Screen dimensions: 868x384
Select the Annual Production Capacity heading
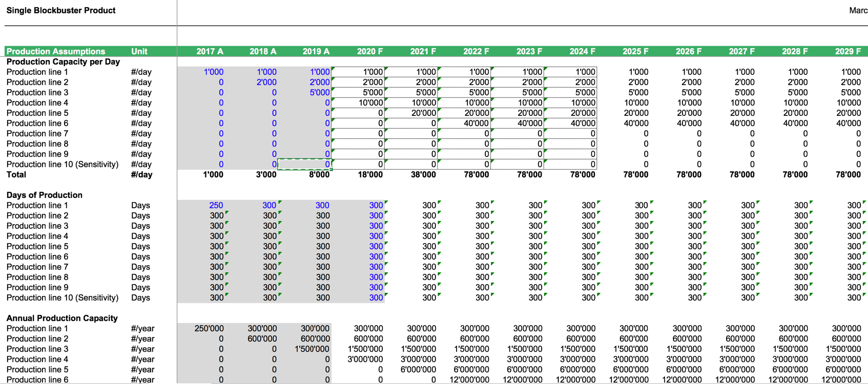click(x=62, y=318)
